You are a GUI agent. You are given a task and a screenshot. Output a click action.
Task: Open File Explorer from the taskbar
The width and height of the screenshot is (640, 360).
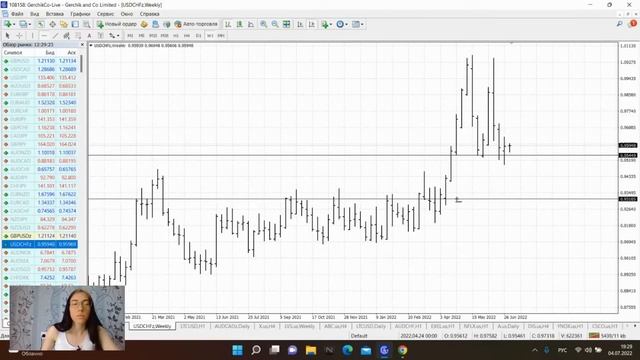311,350
